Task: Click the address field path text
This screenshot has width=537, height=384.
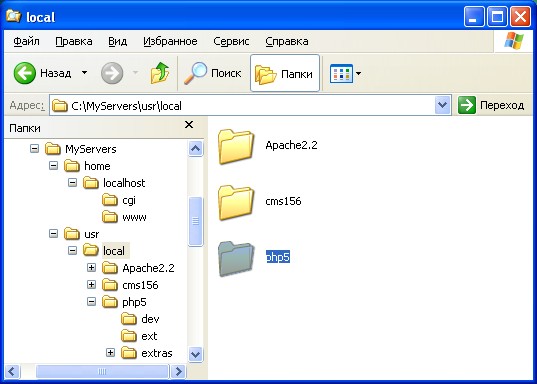Action: (126, 106)
